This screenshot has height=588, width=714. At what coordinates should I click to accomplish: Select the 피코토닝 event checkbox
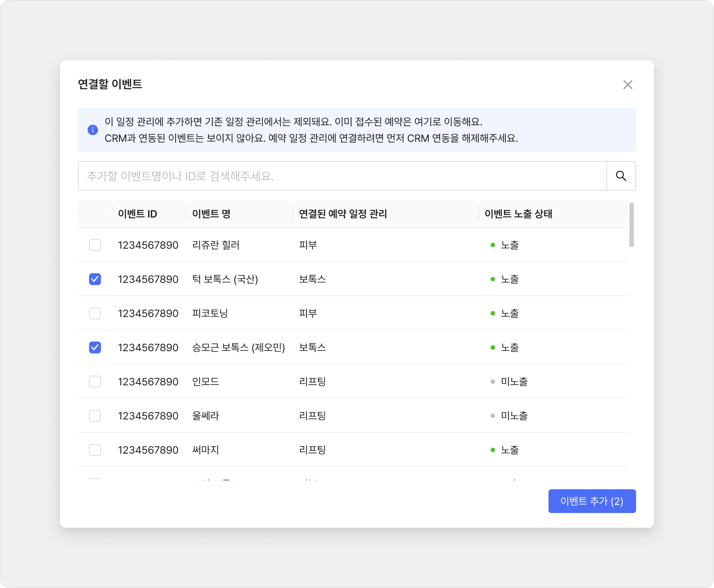95,313
